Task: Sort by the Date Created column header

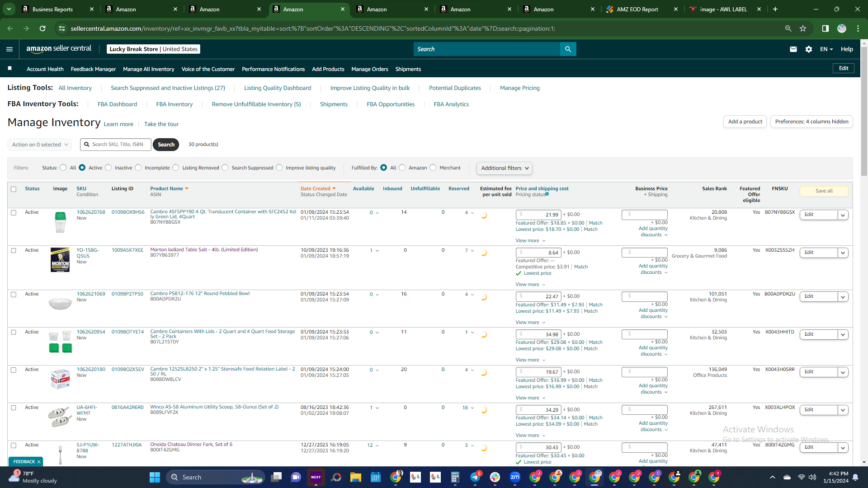Action: [318, 189]
